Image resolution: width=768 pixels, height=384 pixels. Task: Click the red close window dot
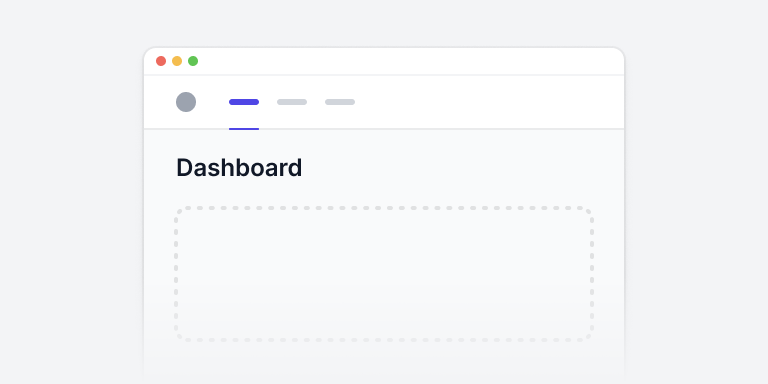pyautogui.click(x=161, y=61)
